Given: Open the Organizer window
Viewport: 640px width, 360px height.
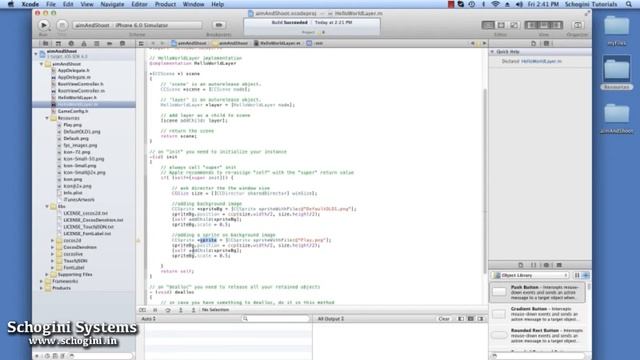Looking at the screenshot, I should pyautogui.click(x=578, y=25).
